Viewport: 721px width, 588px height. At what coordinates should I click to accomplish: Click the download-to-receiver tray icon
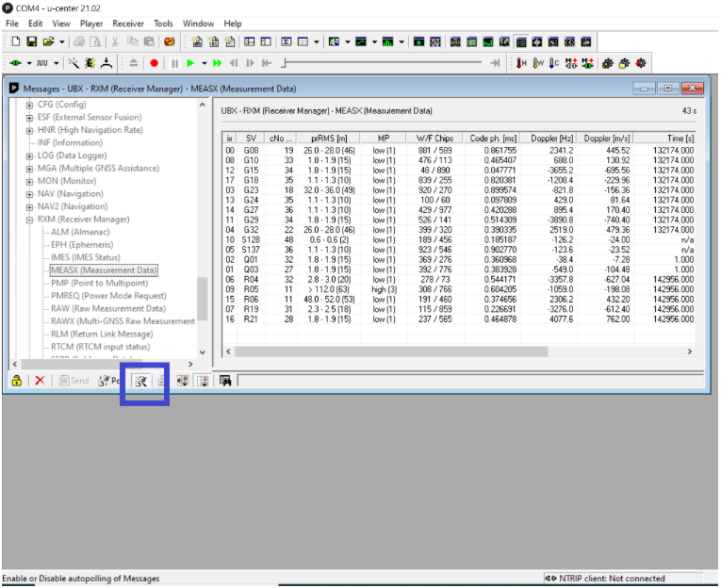[107, 63]
